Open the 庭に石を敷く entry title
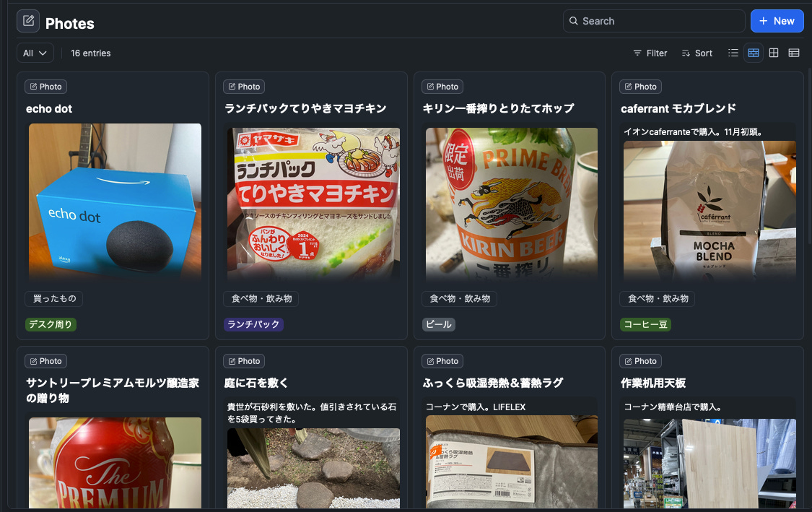The width and height of the screenshot is (812, 512). [x=256, y=383]
